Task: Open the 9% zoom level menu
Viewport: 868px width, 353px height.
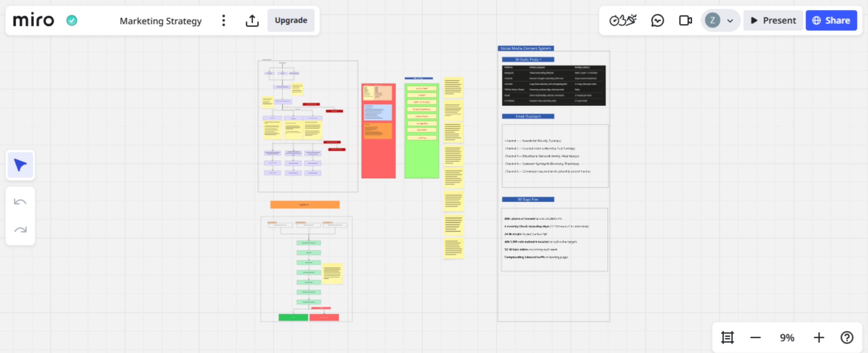Action: 787,337
